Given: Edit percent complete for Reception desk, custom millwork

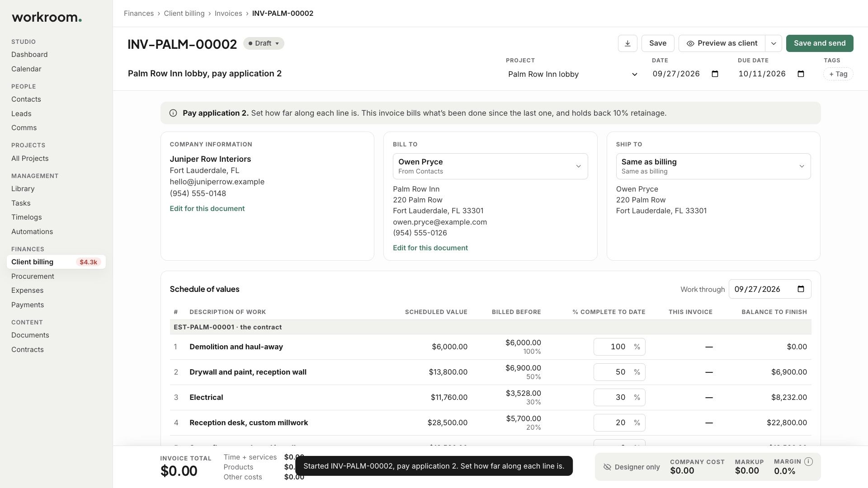Looking at the screenshot, I should pos(619,423).
